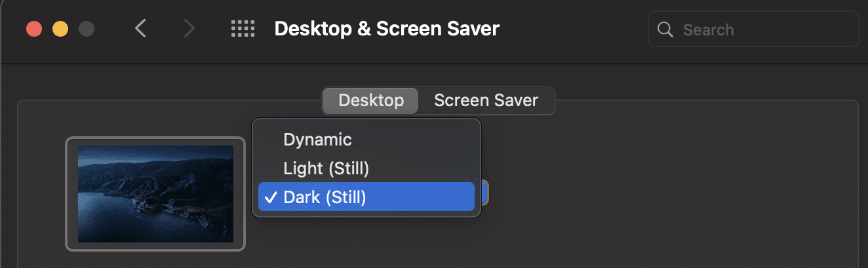Click the gray zoom window button

point(86,29)
